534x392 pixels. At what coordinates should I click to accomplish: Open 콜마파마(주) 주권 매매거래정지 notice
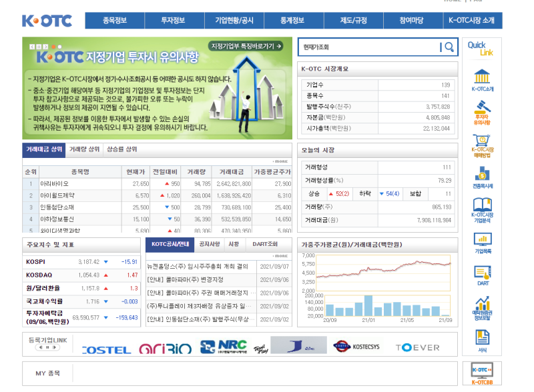click(x=201, y=293)
